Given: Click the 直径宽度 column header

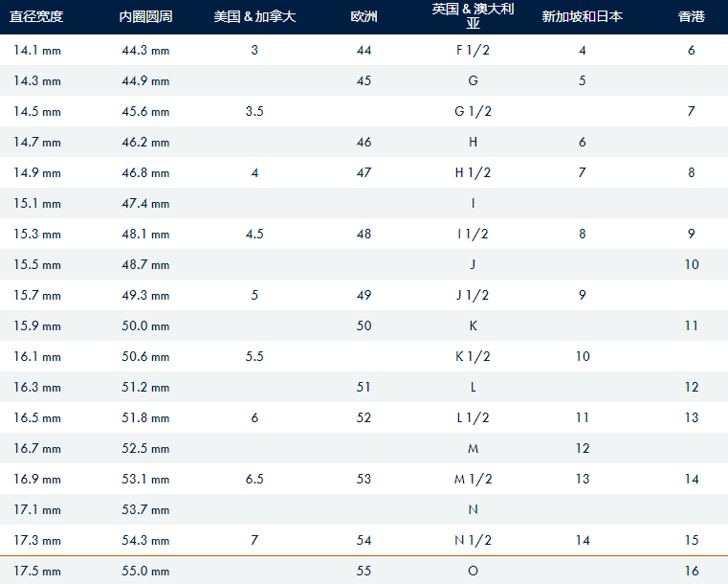Looking at the screenshot, I should [x=36, y=16].
